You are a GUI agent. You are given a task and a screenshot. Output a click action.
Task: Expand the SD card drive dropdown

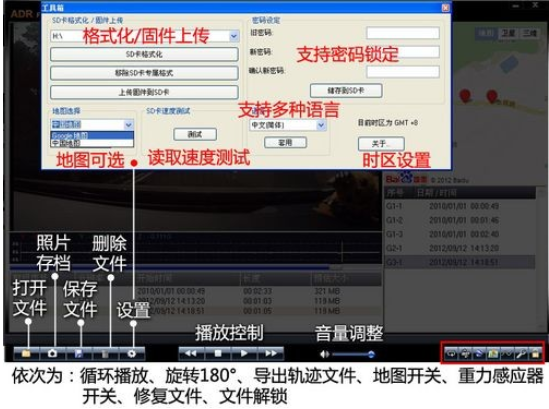tap(234, 36)
